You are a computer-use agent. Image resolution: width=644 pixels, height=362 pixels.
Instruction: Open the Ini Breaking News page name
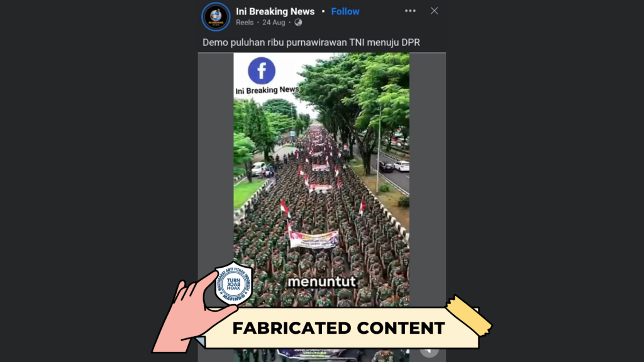[x=275, y=11]
